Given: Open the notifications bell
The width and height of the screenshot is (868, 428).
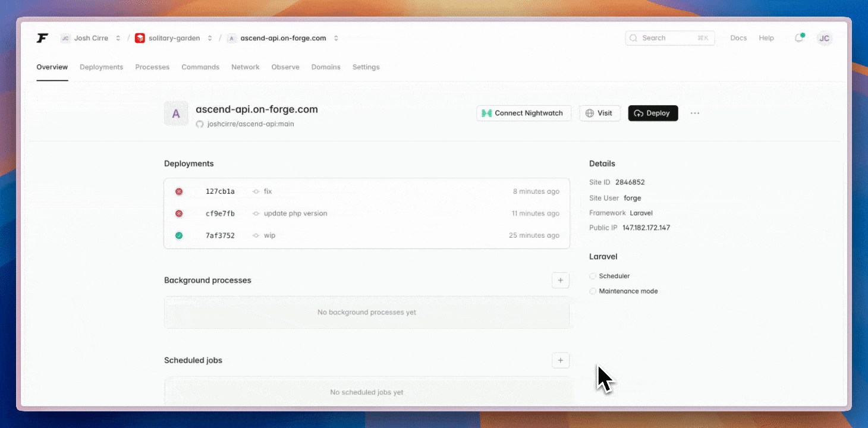Looking at the screenshot, I should click(x=799, y=38).
